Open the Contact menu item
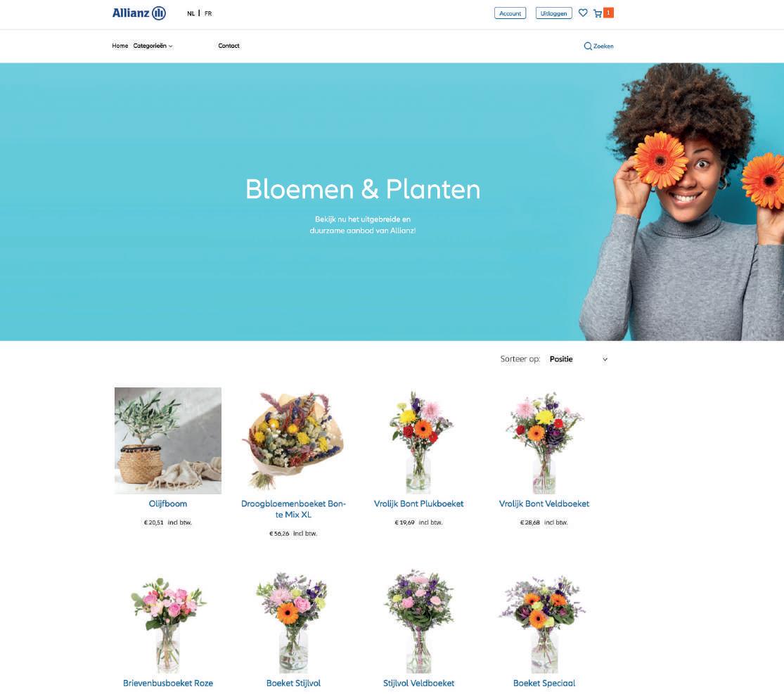Screen dimensions: 784x694 (229, 46)
